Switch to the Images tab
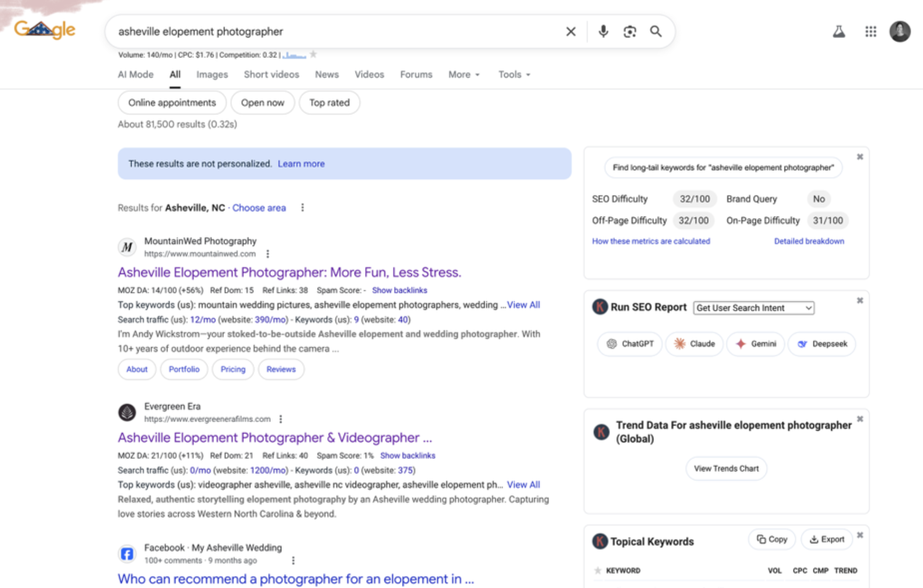The height and width of the screenshot is (588, 923). point(211,74)
